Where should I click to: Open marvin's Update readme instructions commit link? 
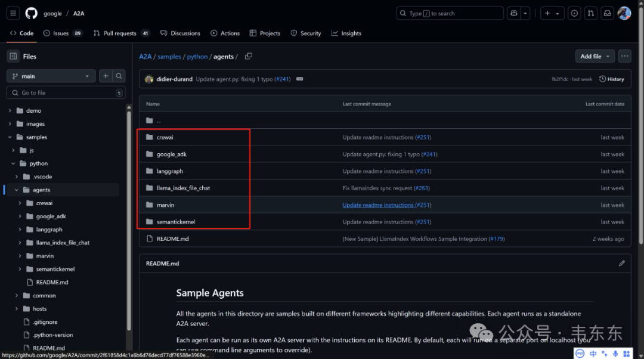378,205
